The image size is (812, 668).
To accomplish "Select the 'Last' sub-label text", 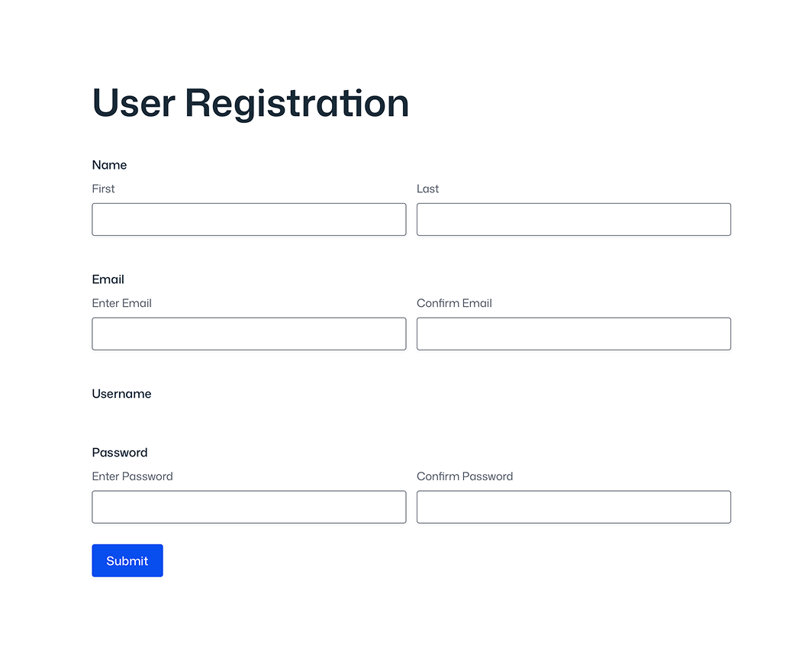I will 427,189.
